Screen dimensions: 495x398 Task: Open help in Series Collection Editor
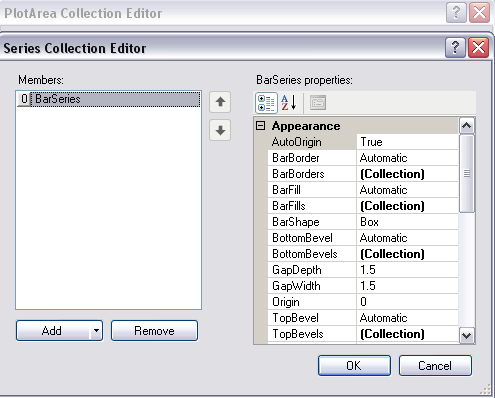[455, 48]
